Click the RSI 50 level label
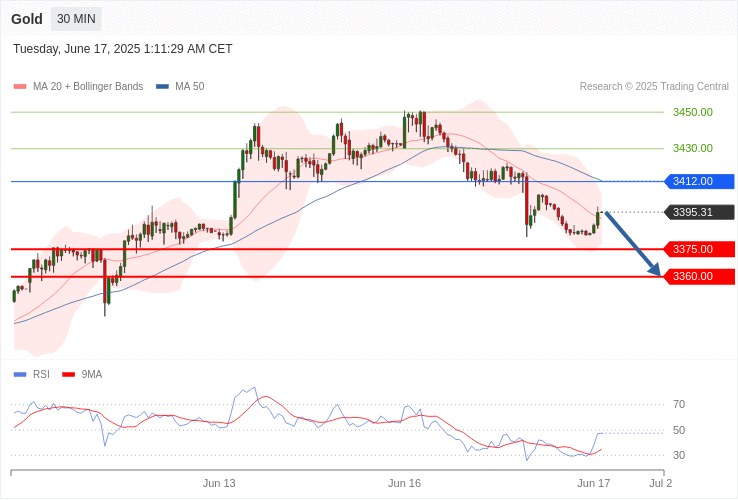The height and width of the screenshot is (500, 738). coord(679,430)
